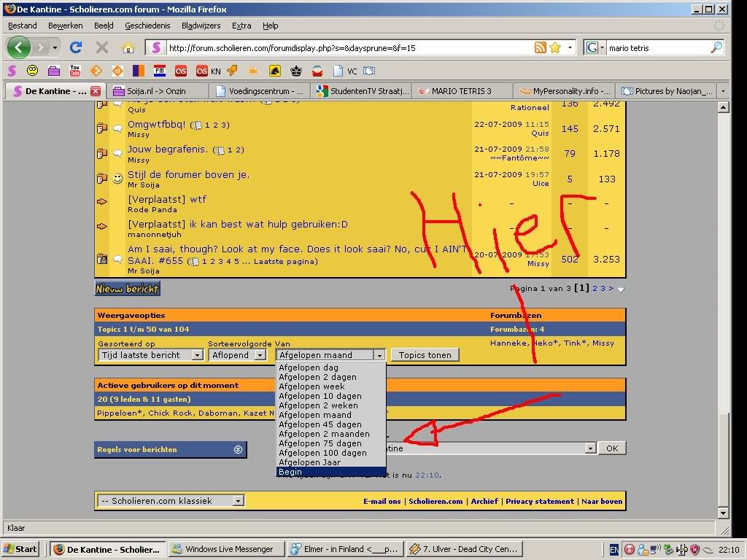This screenshot has height=560, width=747.
Task: Open the orange 'nl' diamond bookmark
Action: (117, 71)
